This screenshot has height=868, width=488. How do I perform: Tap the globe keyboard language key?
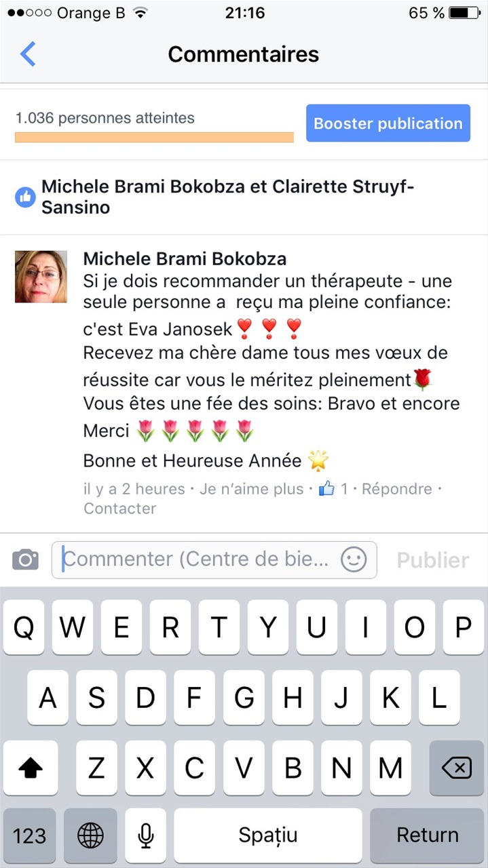pyautogui.click(x=90, y=835)
